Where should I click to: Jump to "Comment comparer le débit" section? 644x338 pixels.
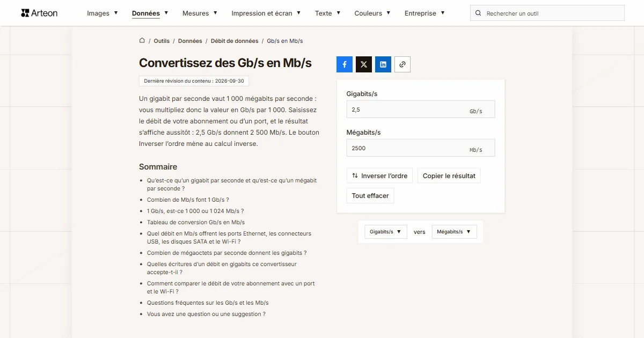click(x=231, y=288)
